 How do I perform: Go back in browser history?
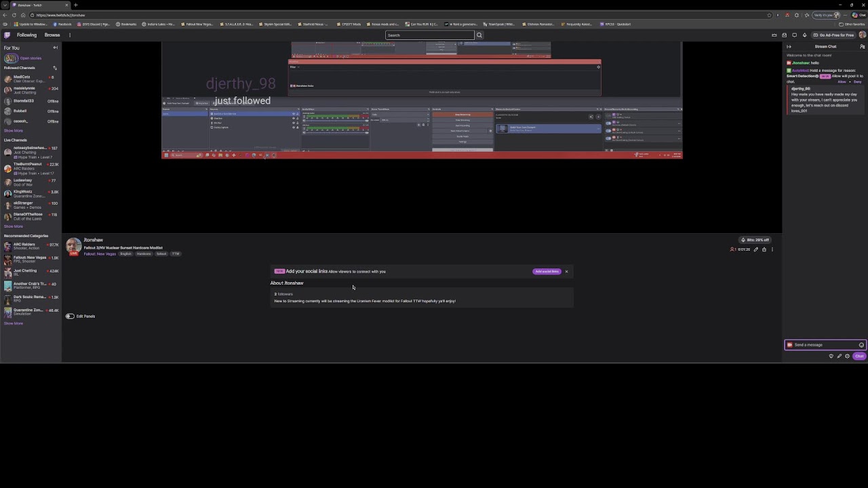tap(5, 15)
